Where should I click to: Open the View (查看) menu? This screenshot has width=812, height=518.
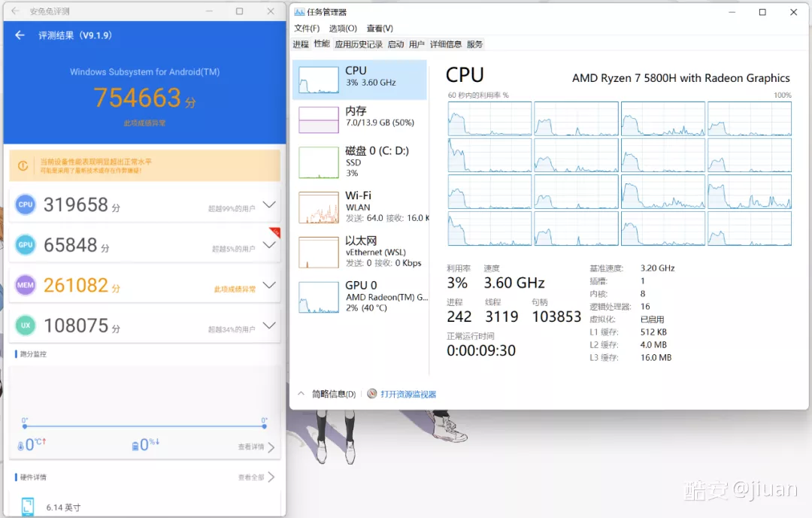[x=380, y=28]
